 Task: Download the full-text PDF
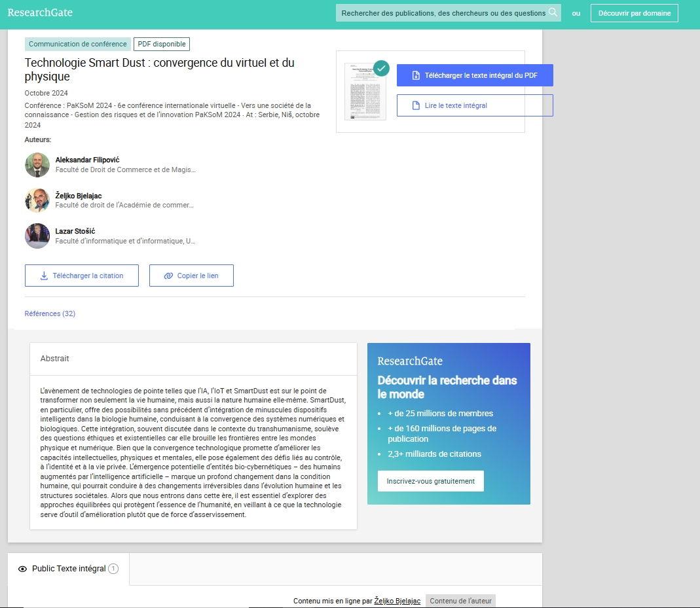tap(475, 75)
